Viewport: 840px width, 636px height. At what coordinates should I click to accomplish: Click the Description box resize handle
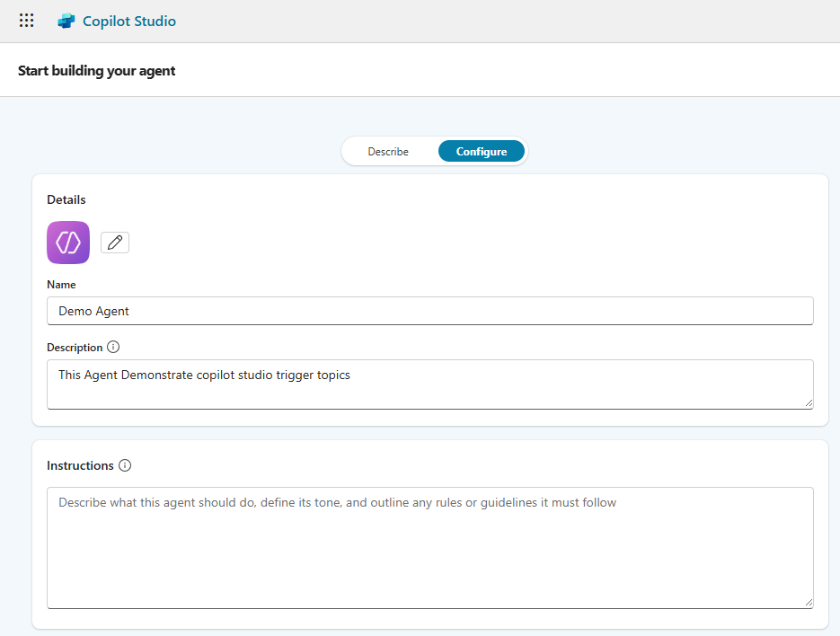click(x=808, y=403)
